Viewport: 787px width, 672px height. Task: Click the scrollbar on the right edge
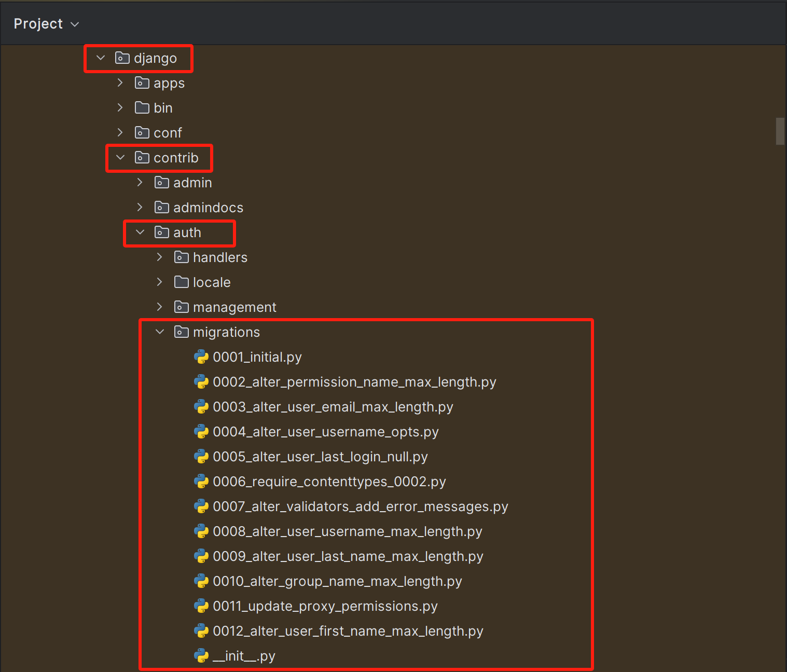pos(780,131)
